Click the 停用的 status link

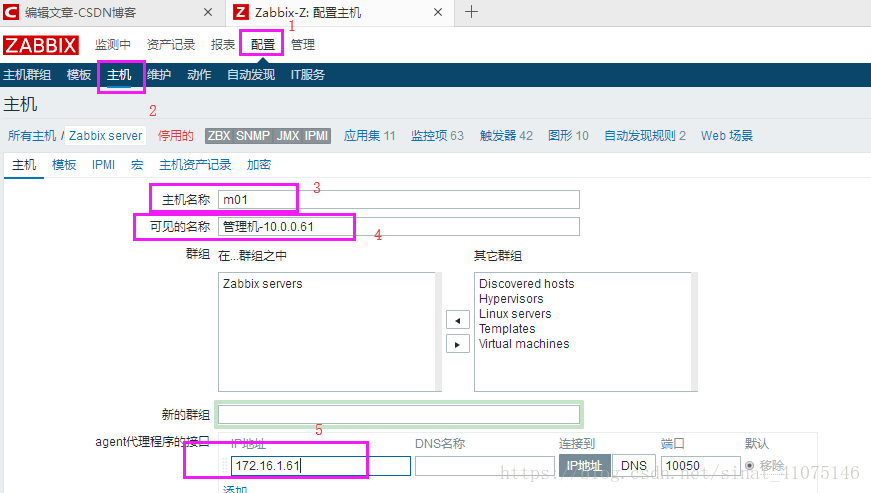[x=176, y=135]
